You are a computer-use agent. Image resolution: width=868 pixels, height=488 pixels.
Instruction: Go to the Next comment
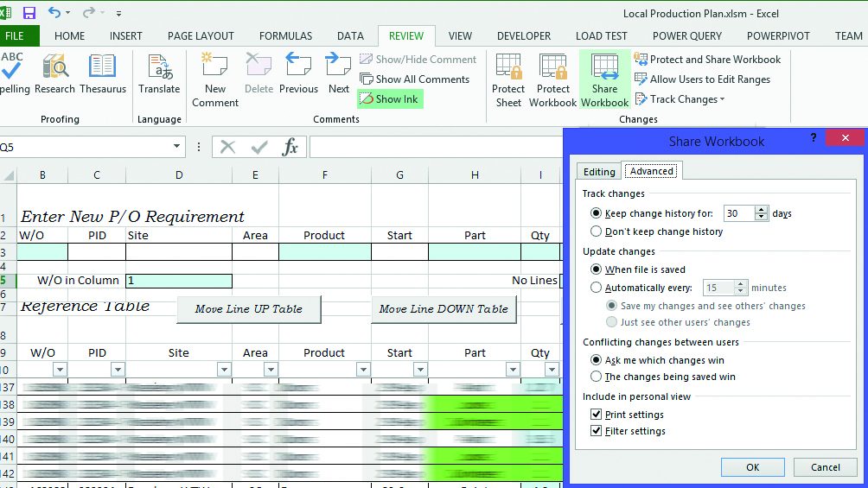338,74
